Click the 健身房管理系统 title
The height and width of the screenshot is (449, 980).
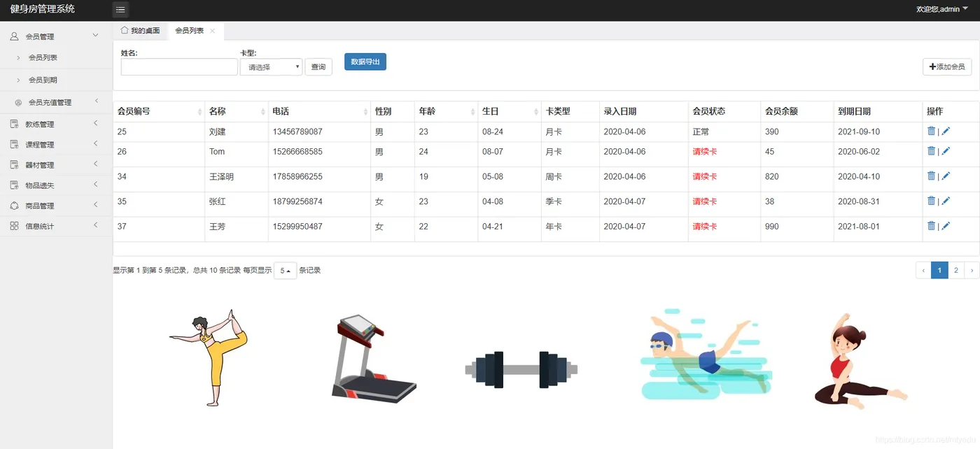point(42,9)
